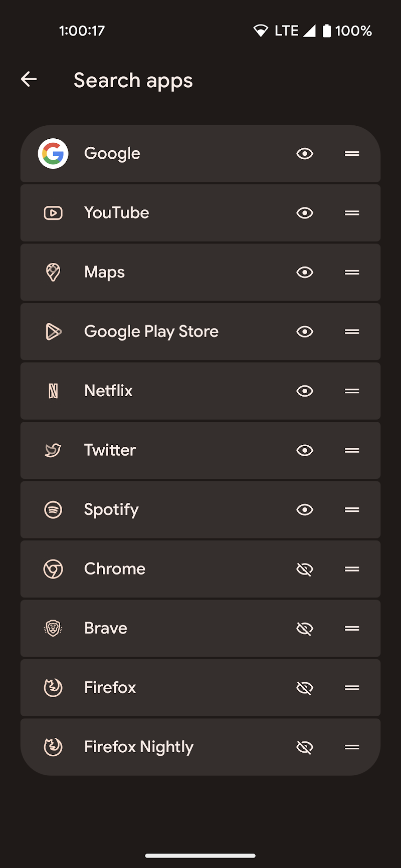Enable visibility for Firefox Nightly

coord(305,747)
